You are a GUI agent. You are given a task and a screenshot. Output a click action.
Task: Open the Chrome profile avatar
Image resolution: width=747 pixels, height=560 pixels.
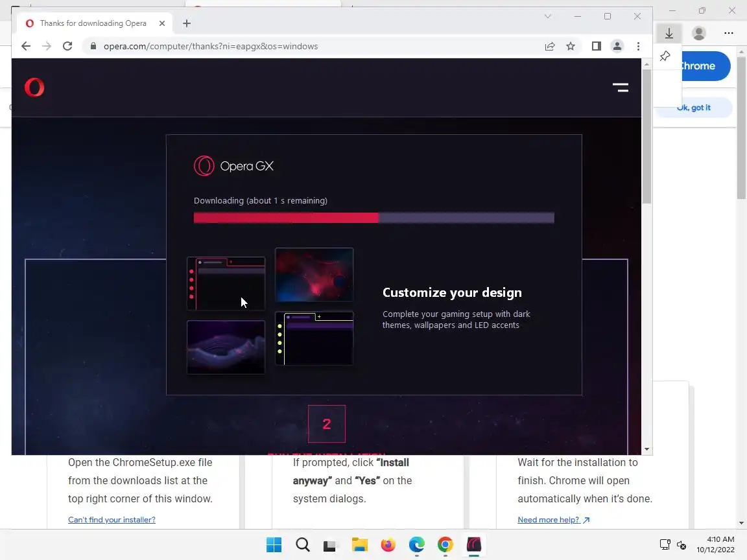(x=617, y=46)
